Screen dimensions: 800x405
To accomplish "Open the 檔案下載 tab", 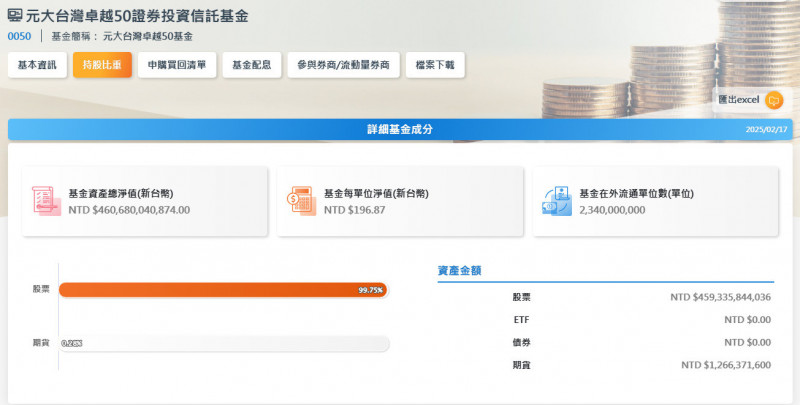I will tap(435, 65).
